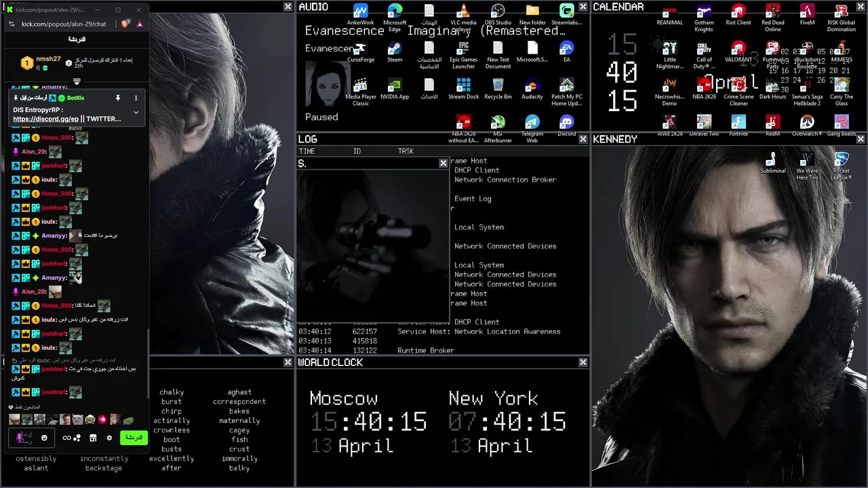Open the VLC media player shortcut
Image resolution: width=868 pixels, height=488 pixels.
(x=463, y=18)
